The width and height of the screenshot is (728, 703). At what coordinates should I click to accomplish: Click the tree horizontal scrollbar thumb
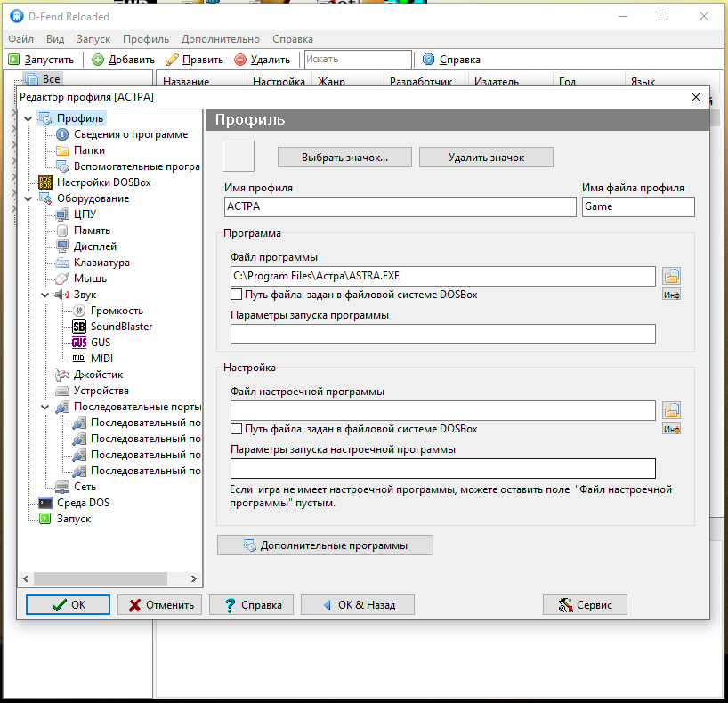tap(101, 578)
